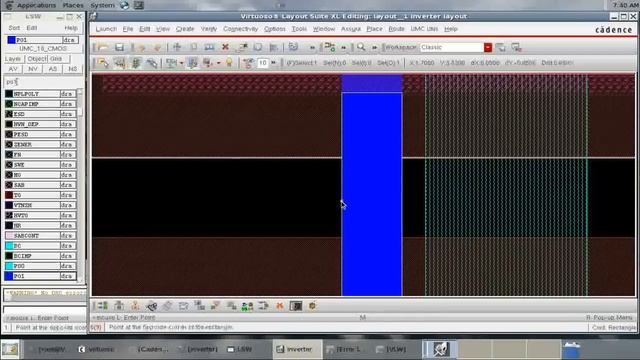The width and height of the screenshot is (640, 360).
Task: Open the Sort menu in LSW
Action: tap(14, 28)
